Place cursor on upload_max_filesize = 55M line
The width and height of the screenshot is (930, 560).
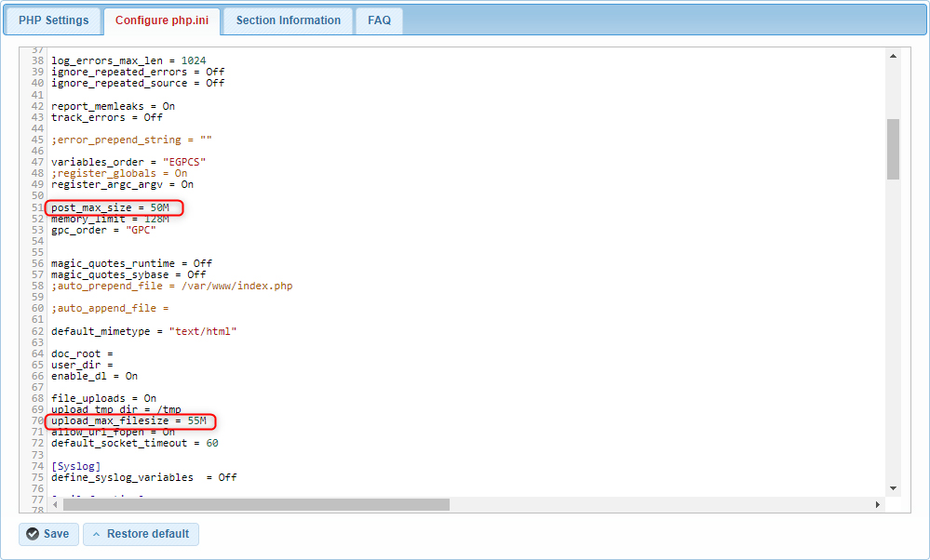(128, 421)
